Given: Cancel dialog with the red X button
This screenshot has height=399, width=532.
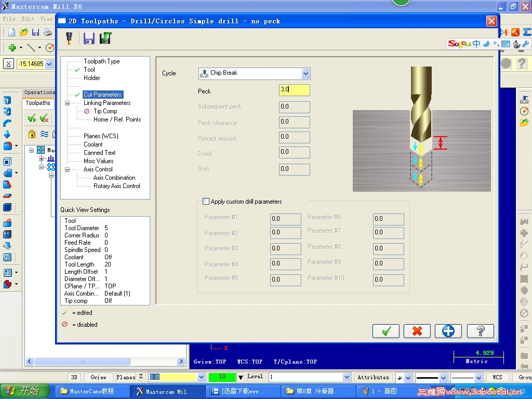Looking at the screenshot, I should click(x=417, y=331).
